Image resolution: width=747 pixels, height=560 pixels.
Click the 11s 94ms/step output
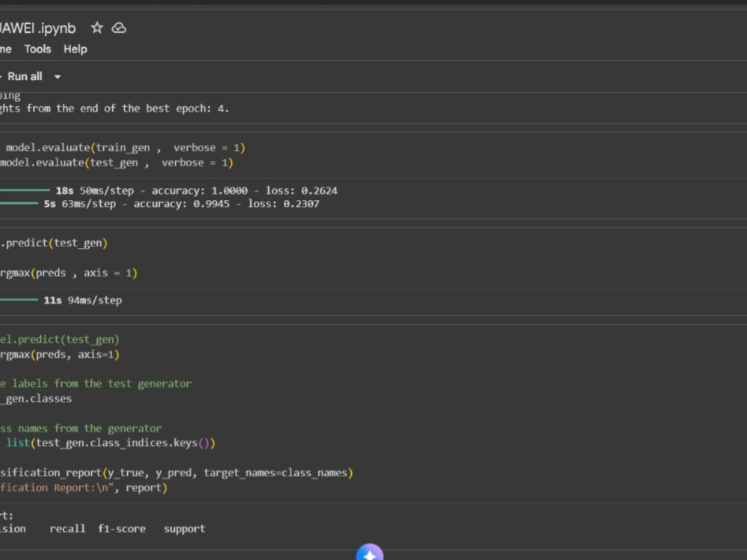pos(82,300)
